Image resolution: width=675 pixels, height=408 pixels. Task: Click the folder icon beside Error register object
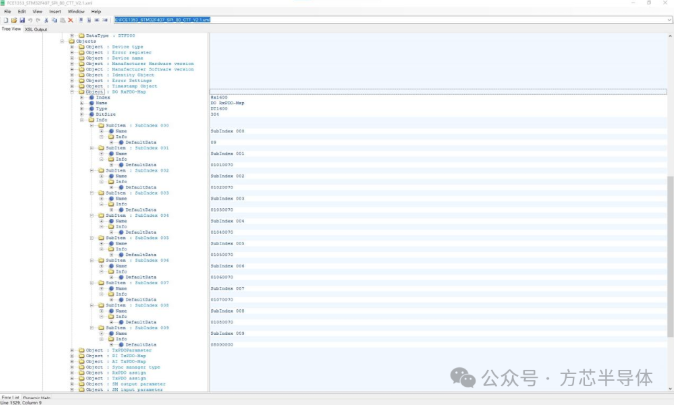tap(81, 53)
